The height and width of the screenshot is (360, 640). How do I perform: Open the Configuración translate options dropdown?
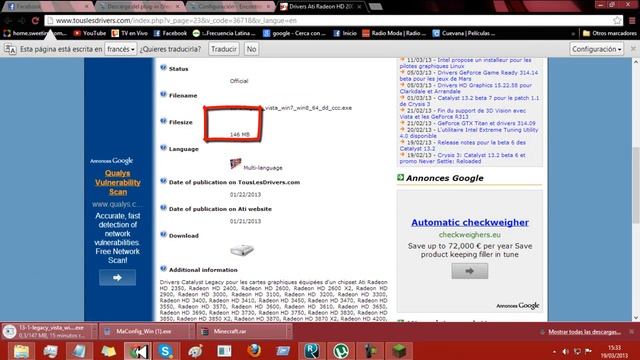pos(596,49)
